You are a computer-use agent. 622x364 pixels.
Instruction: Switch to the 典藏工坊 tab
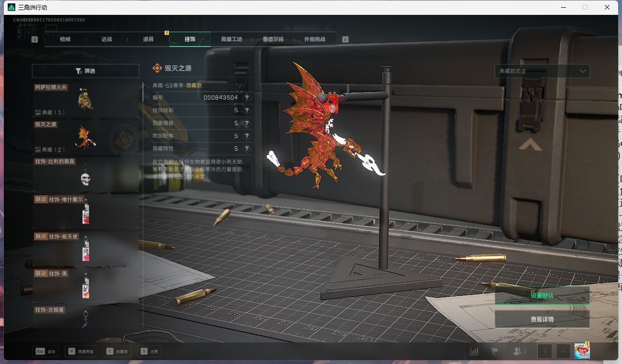click(231, 39)
